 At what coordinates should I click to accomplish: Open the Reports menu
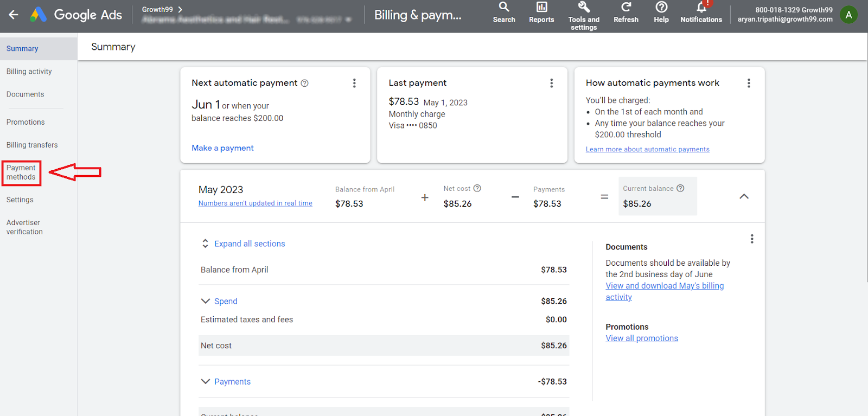click(541, 12)
